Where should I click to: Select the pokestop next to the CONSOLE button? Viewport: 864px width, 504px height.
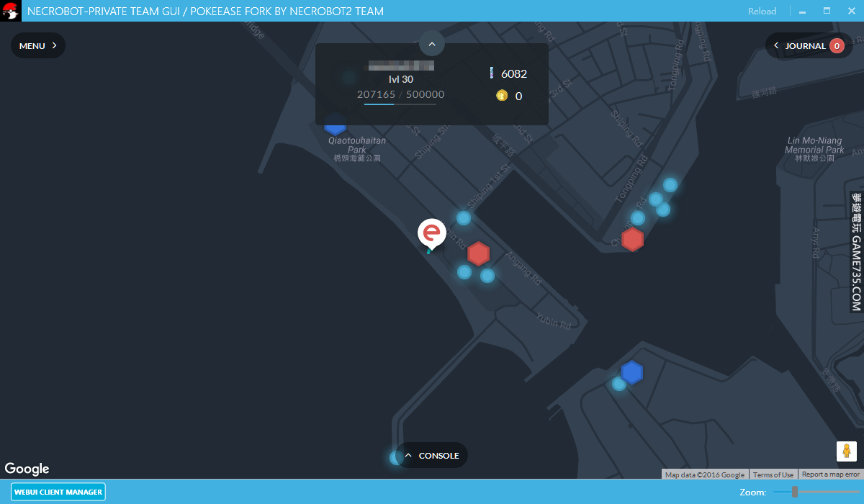[396, 457]
